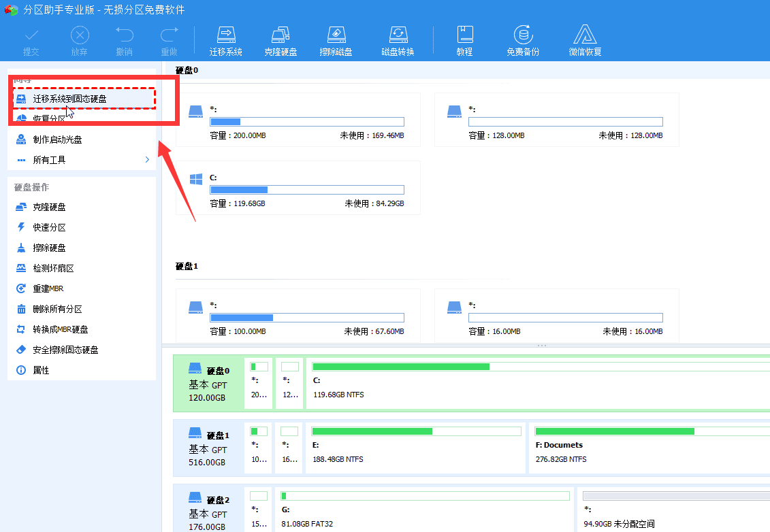770x532 pixels.
Task: Select the 硬盘1 100.00MB partition card
Action: [x=298, y=316]
